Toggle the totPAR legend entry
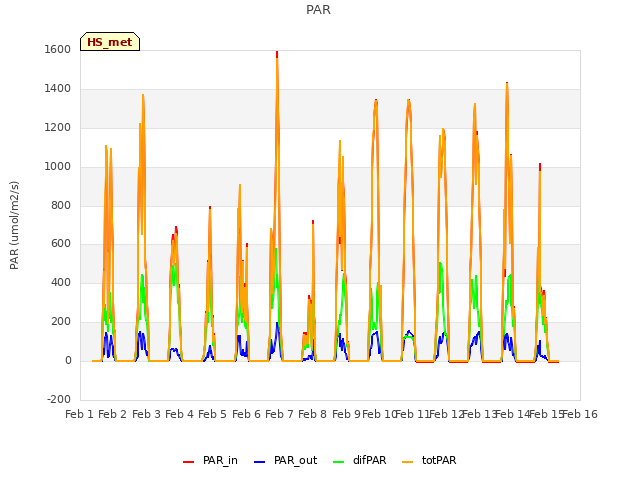Screen dimensions: 640x480 pos(429,460)
